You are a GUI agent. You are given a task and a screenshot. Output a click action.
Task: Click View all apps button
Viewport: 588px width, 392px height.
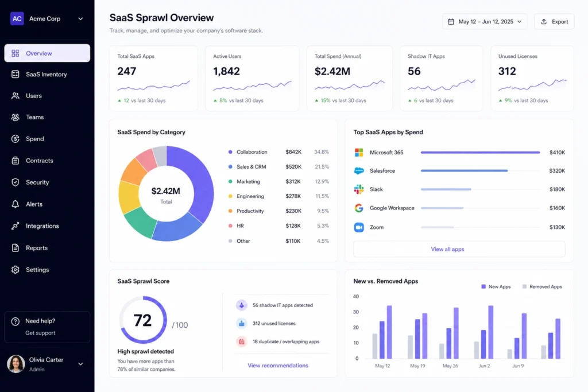pyautogui.click(x=459, y=249)
